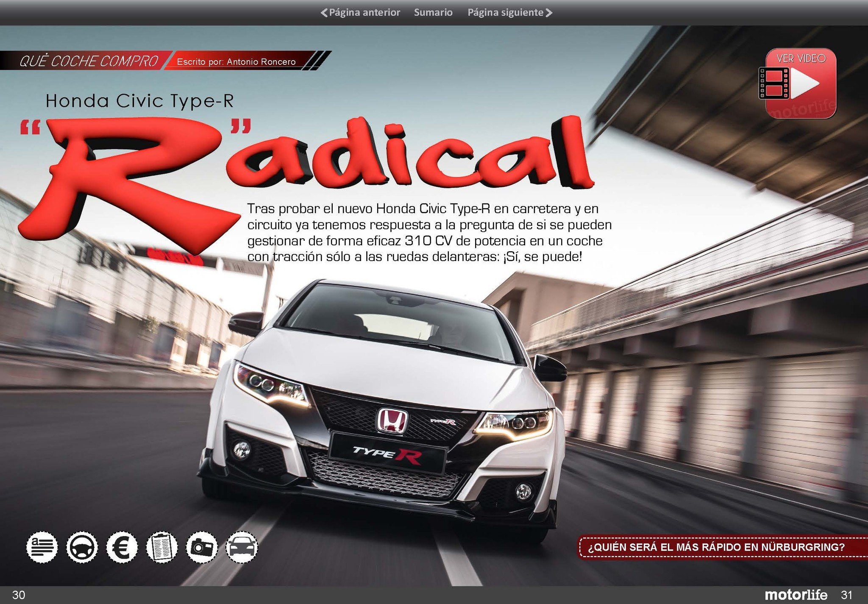
Task: Click the intro paragraph about 310 CV
Action: click(x=429, y=233)
